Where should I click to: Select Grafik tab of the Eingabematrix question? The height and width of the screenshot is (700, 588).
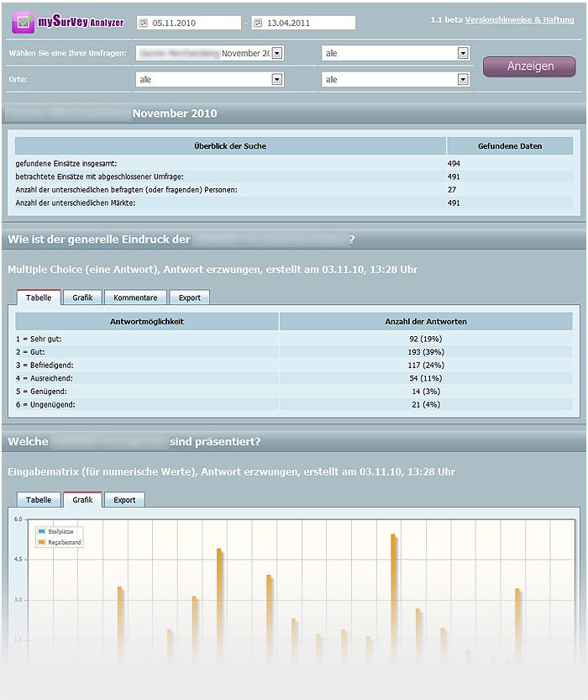point(82,499)
